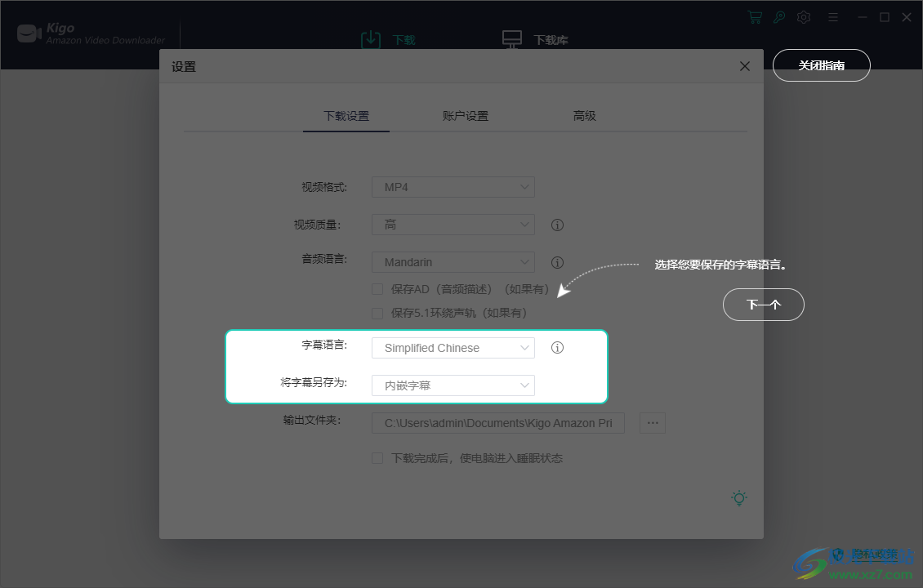
Task: Click the 设置 dialog title
Action: pyautogui.click(x=184, y=66)
